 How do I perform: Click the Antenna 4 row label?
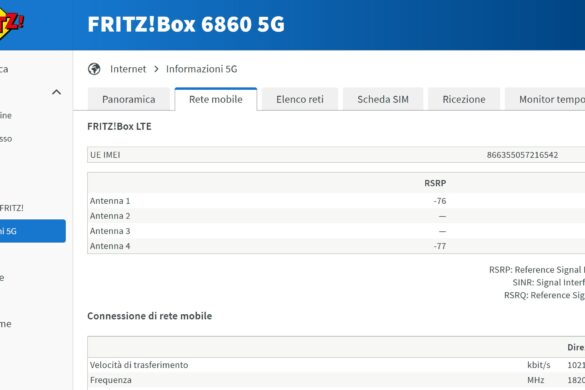point(110,246)
